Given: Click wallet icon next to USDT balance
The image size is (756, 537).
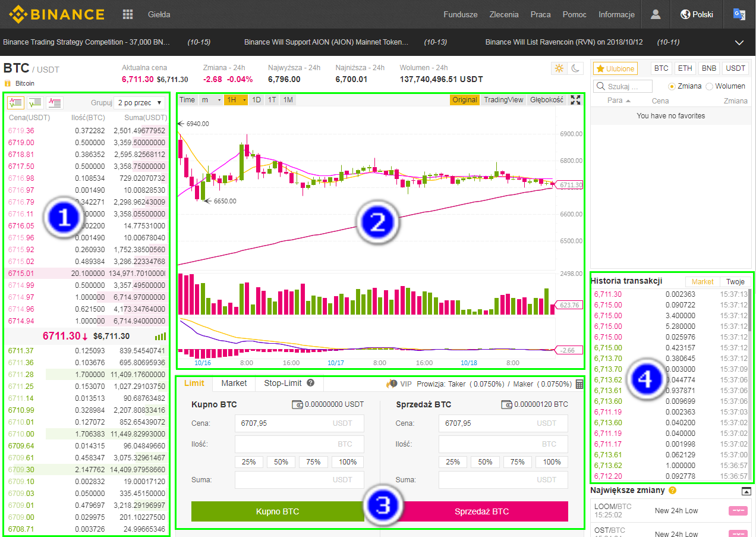Looking at the screenshot, I should click(297, 404).
